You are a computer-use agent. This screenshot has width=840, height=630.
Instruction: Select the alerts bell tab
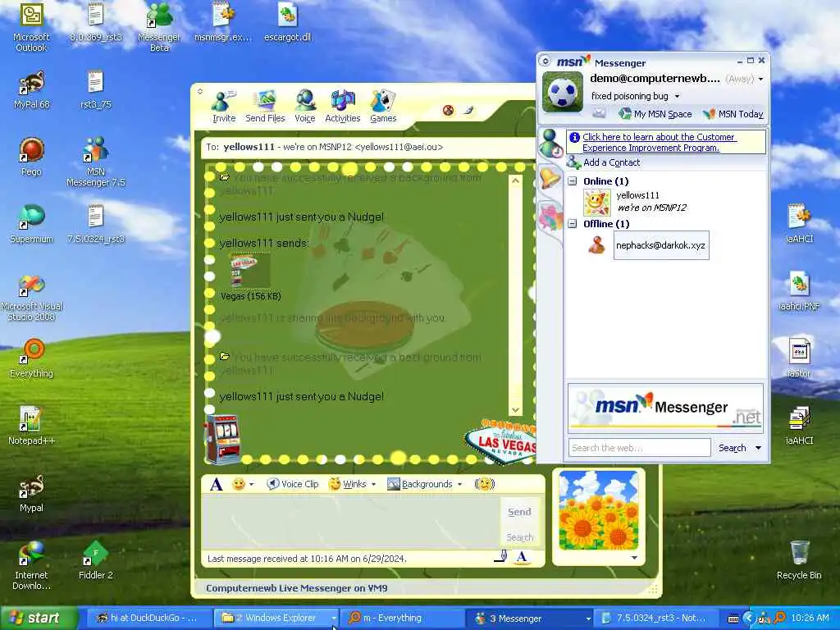pos(550,178)
